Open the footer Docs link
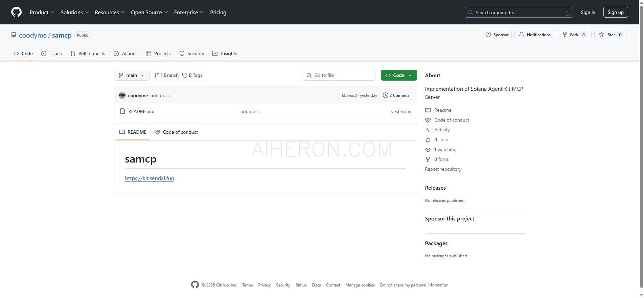 click(316, 285)
